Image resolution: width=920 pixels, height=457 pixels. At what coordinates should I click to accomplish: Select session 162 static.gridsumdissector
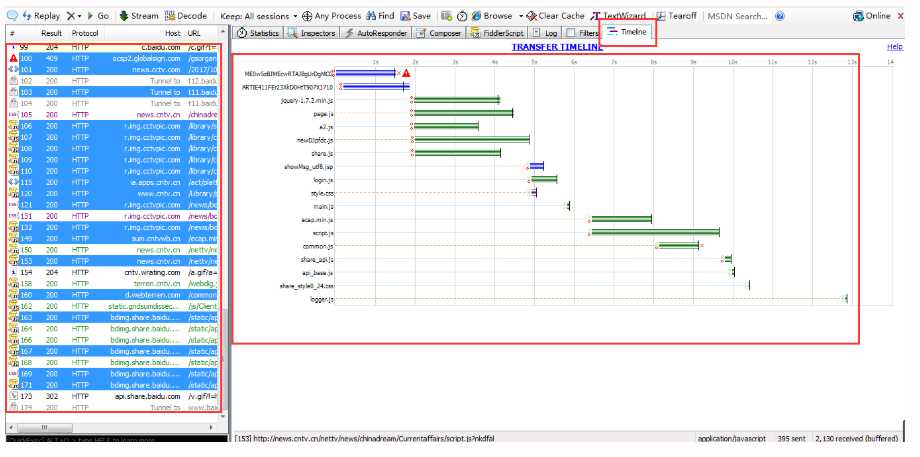coord(112,306)
